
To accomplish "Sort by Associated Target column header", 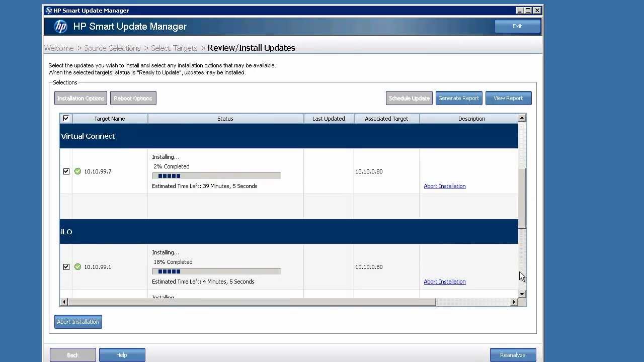I will 386,119.
